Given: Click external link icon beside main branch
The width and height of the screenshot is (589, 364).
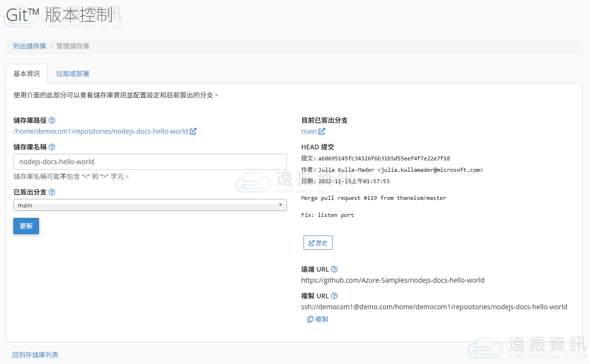Looking at the screenshot, I should 322,131.
